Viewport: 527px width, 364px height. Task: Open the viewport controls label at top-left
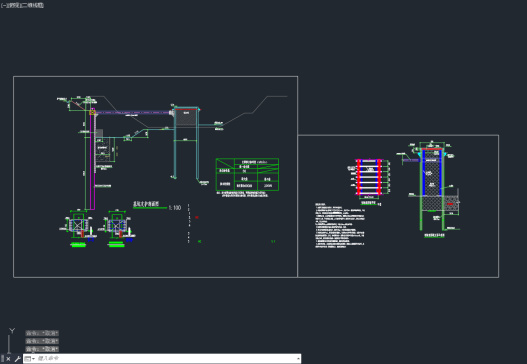[x=22, y=5]
